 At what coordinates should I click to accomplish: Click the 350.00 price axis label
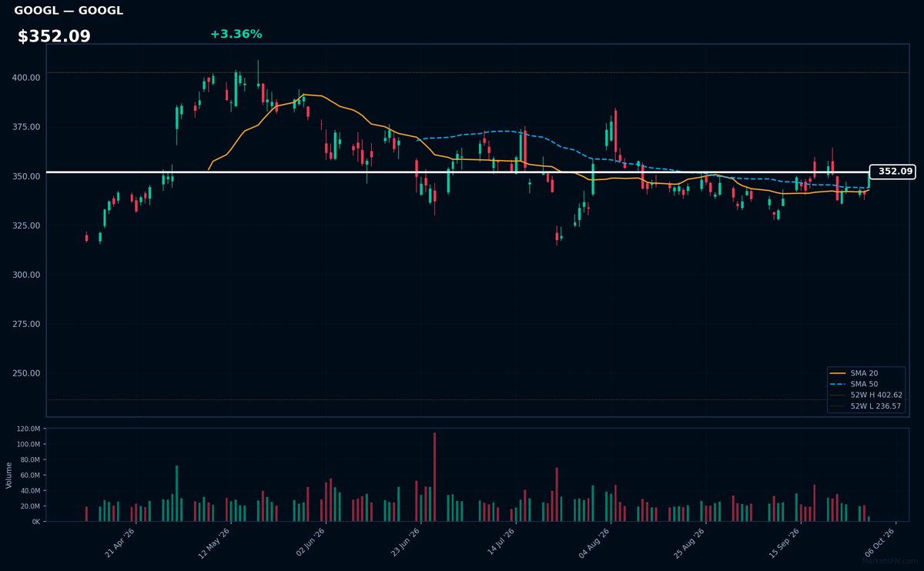[x=26, y=176]
